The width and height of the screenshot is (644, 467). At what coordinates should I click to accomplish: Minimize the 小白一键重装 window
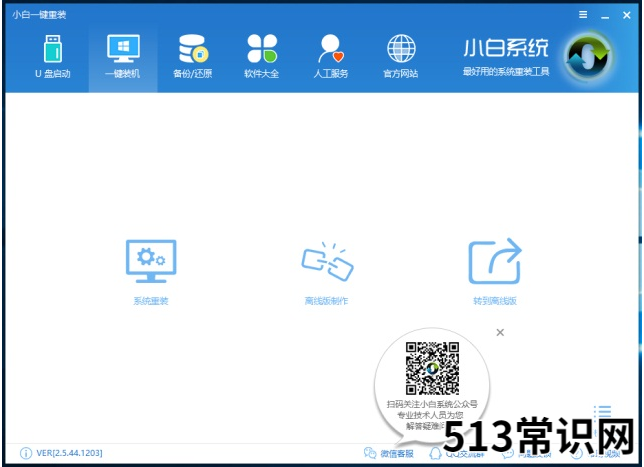tap(605, 16)
